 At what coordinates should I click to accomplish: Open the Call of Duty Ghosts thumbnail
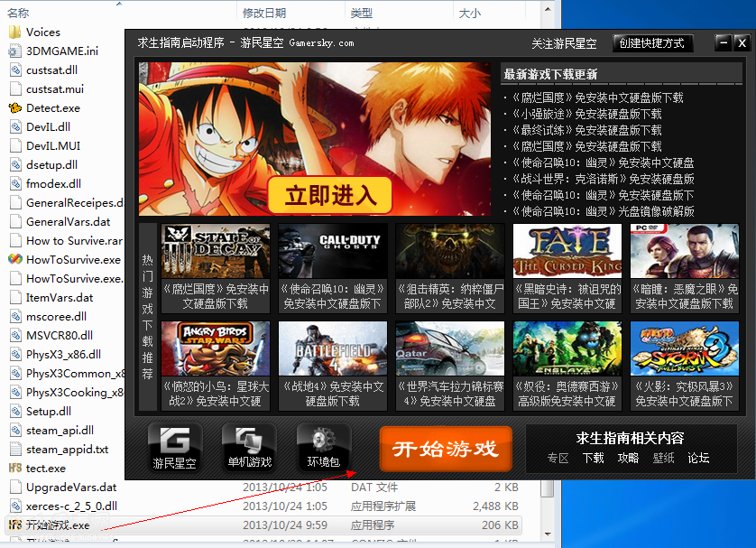pos(333,251)
